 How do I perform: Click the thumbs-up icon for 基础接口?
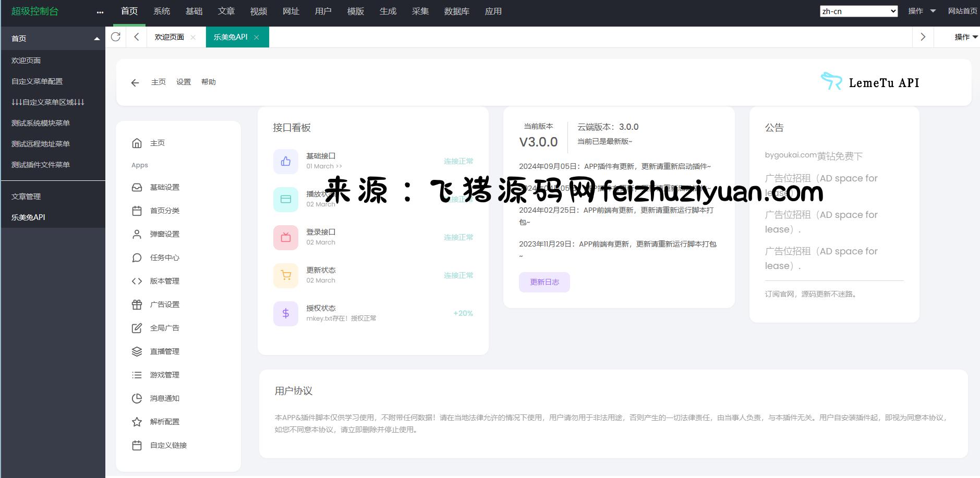tap(286, 161)
